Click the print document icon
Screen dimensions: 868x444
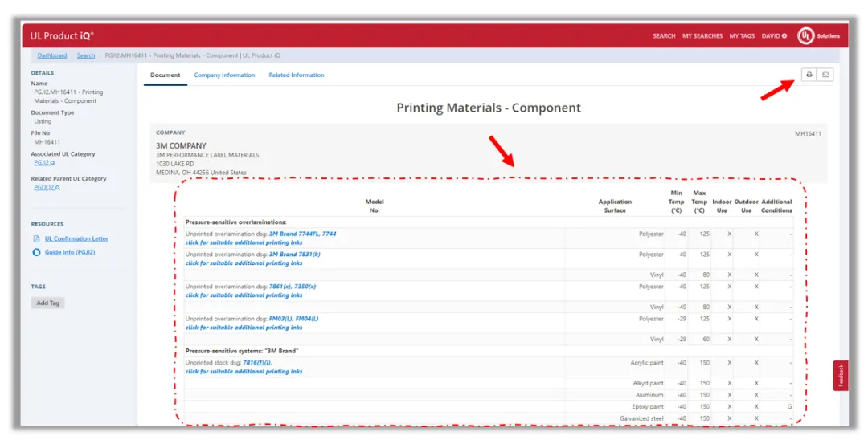pos(809,75)
